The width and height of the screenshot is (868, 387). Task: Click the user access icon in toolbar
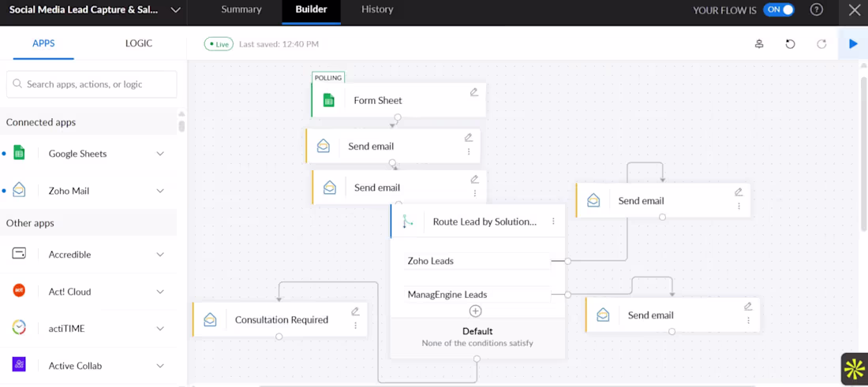click(x=759, y=44)
